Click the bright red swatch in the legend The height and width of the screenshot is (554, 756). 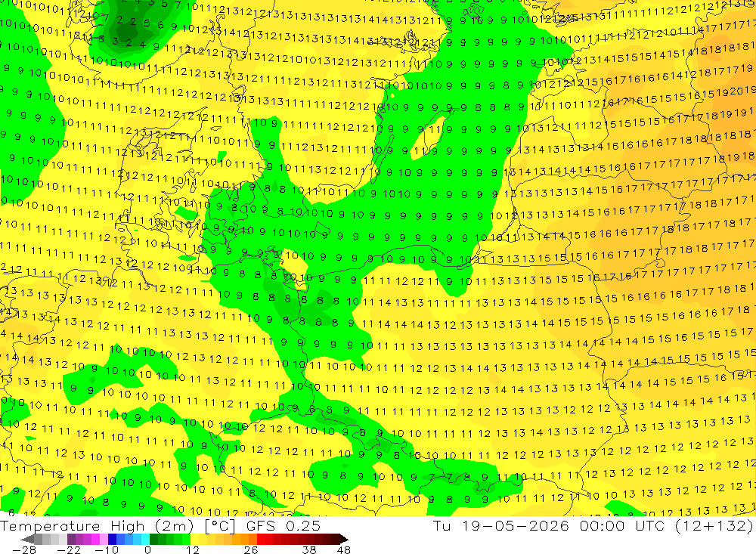(261, 539)
